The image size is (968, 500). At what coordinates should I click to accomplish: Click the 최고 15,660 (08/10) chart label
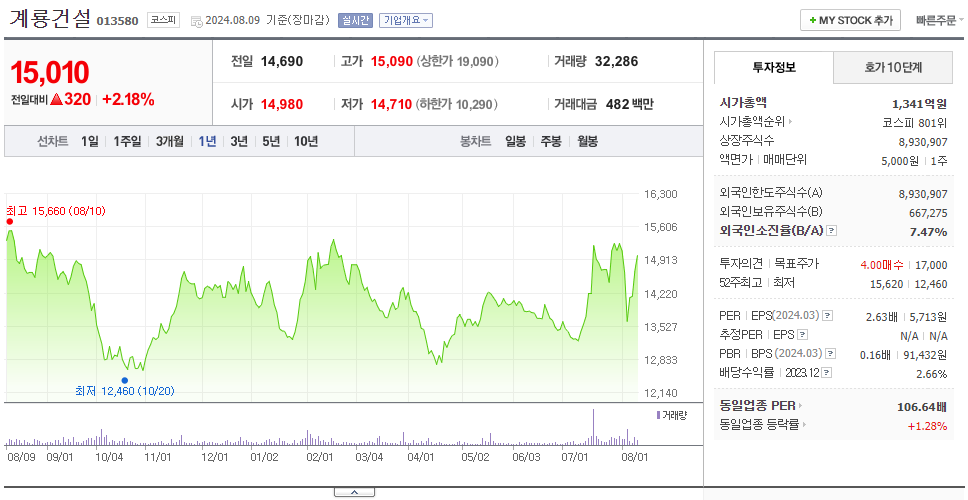(56, 211)
